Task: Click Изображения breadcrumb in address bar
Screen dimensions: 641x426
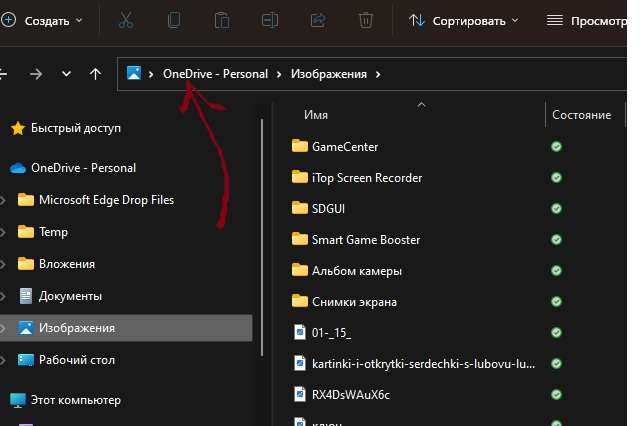Action: 328,74
